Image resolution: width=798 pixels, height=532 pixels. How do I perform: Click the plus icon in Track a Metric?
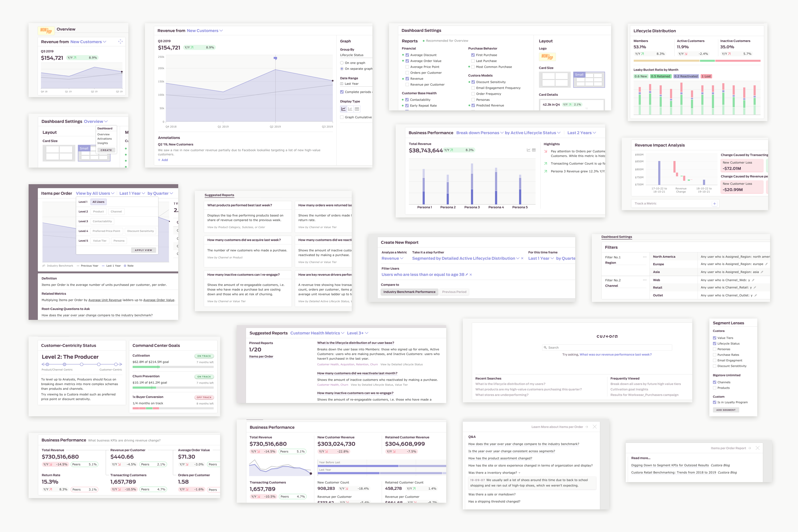pos(715,203)
